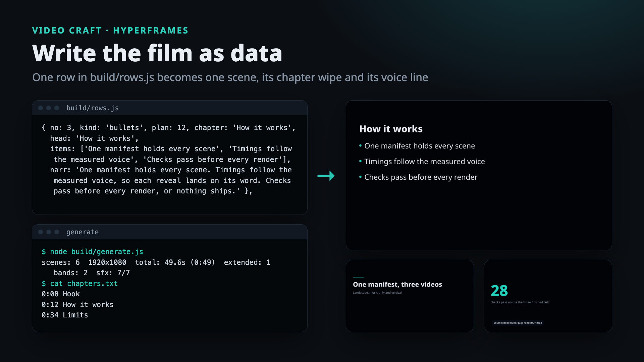Viewport: 644px width, 362px height.
Task: Select the generate terminal panel title
Action: tap(83, 232)
